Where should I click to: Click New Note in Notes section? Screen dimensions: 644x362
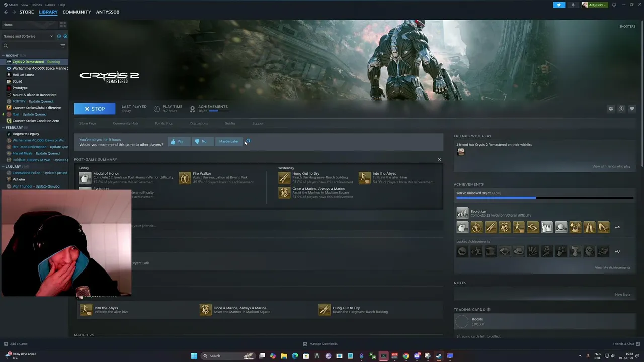click(x=622, y=295)
